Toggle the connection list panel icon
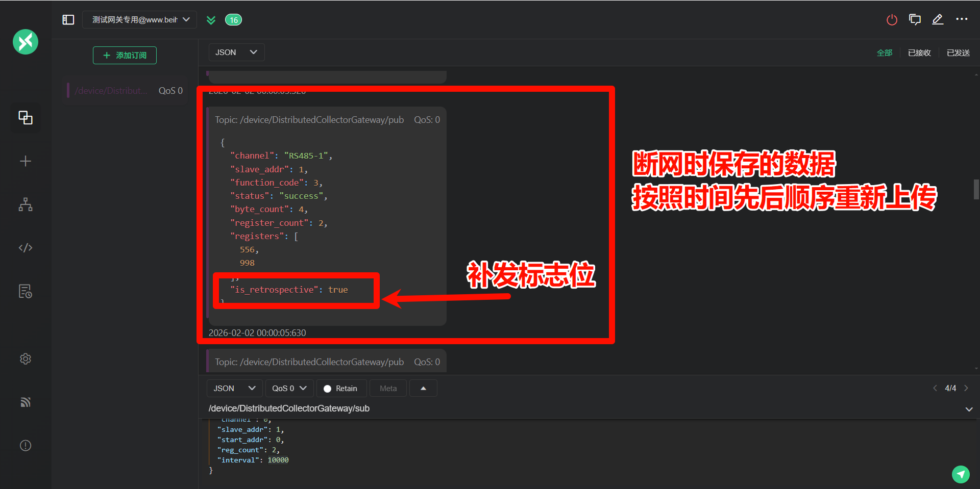This screenshot has height=489, width=980. (68, 20)
